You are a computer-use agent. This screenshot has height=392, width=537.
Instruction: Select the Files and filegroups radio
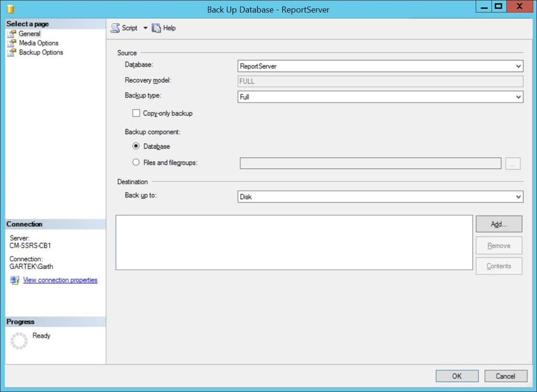tap(136, 162)
